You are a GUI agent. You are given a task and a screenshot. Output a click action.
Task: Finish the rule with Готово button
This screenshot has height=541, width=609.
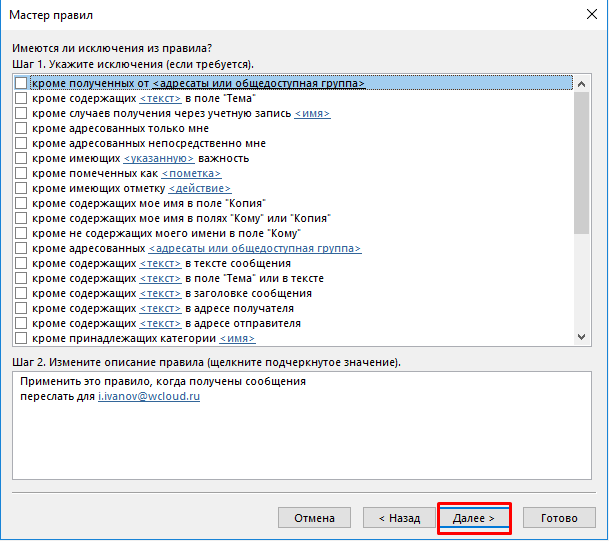(559, 518)
